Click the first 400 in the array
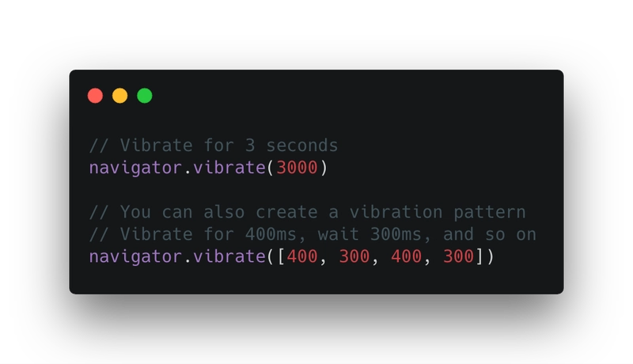This screenshot has width=633, height=364. 302,256
